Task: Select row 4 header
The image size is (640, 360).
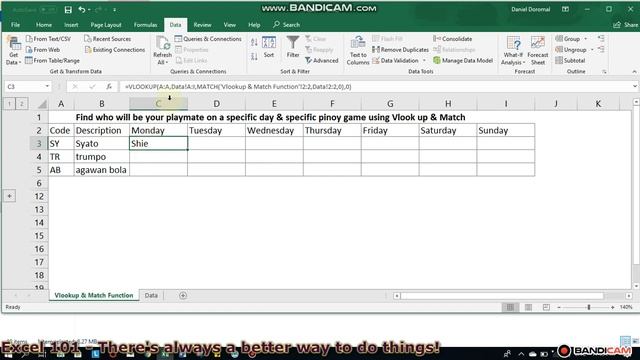Action: (39, 157)
